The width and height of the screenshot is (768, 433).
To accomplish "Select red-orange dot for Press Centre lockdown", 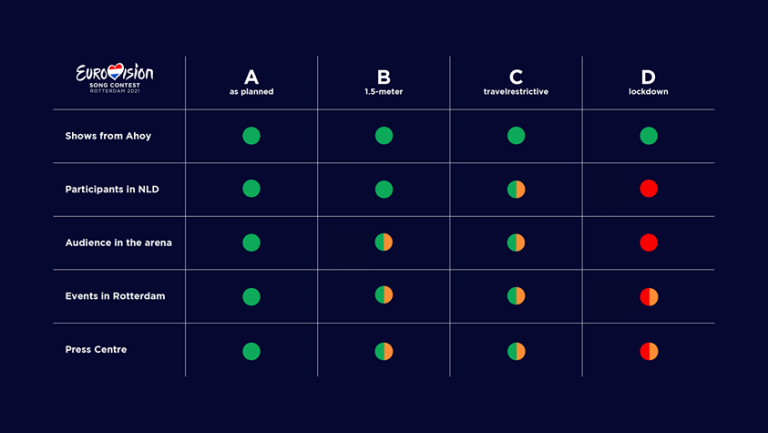I will (x=649, y=351).
